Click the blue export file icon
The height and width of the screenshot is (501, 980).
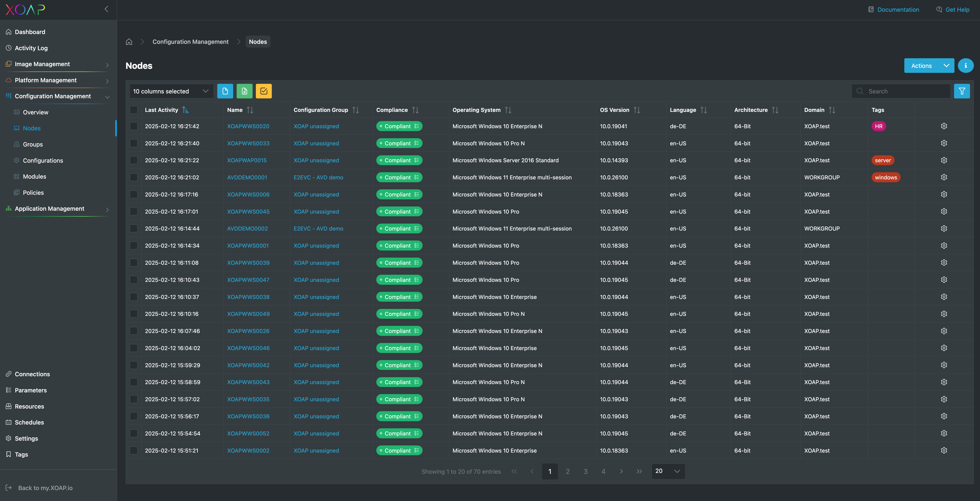tap(225, 91)
